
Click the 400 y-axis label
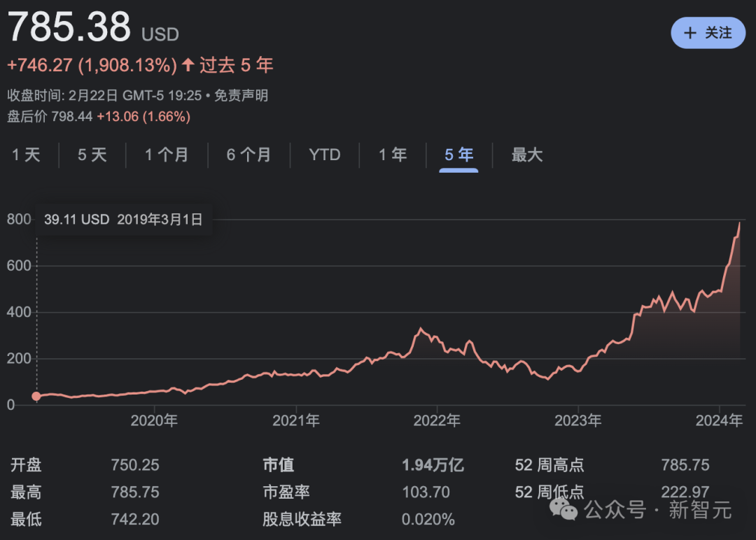click(x=19, y=312)
